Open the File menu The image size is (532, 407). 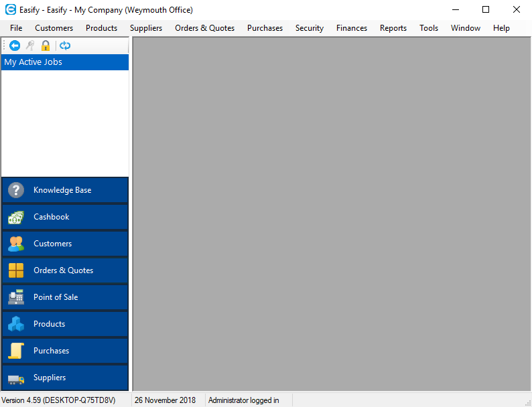[x=16, y=28]
